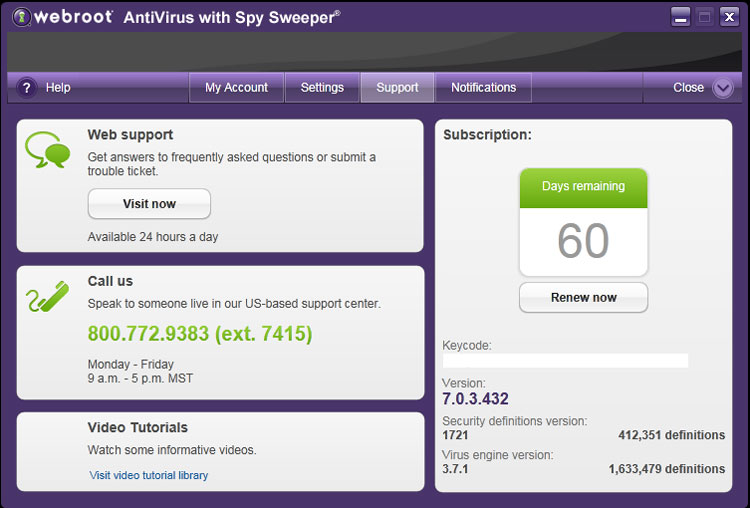Expand the round chevron beside Close
This screenshot has height=508, width=750.
(x=724, y=88)
